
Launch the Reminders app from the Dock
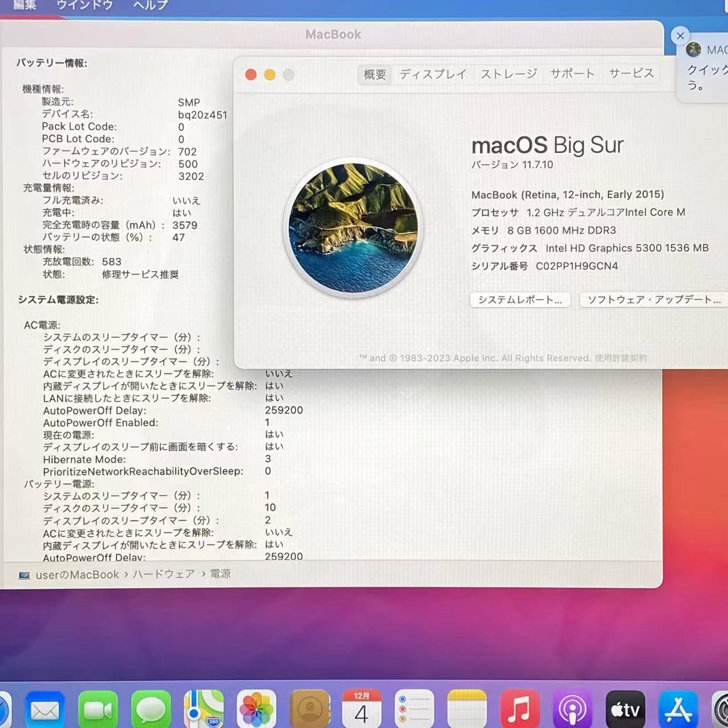(414, 709)
